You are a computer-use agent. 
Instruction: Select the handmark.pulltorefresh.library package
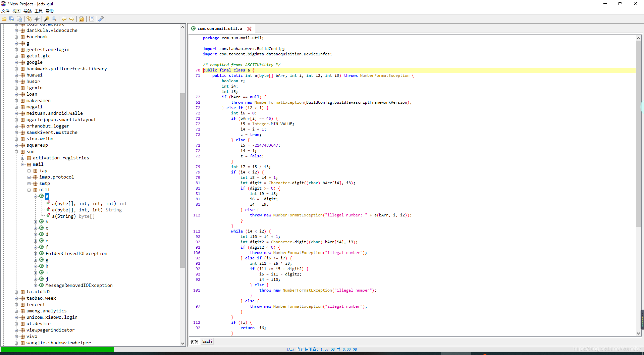tap(67, 69)
